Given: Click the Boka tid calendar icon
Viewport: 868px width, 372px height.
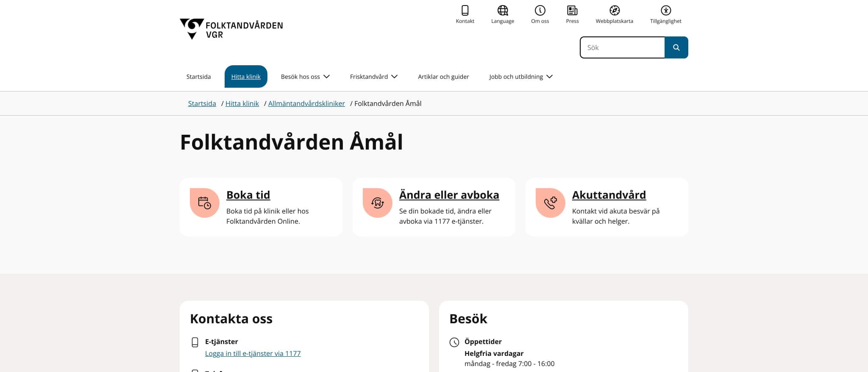Looking at the screenshot, I should coord(205,203).
